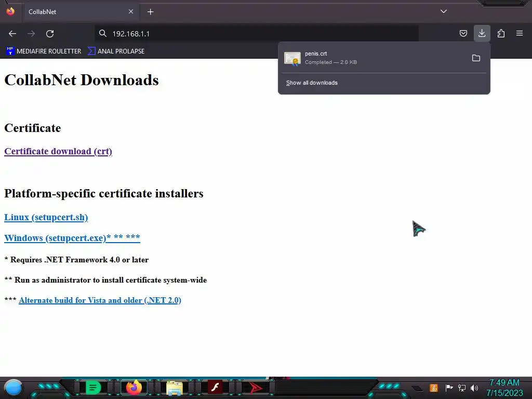Click the grayed forward navigation arrow
Screen dimensions: 532x399
(x=31, y=34)
